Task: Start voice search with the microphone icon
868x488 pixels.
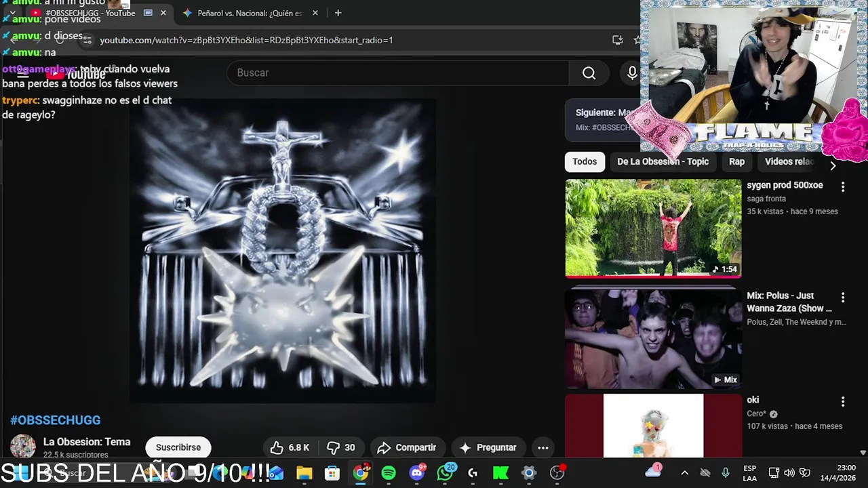Action: click(632, 73)
